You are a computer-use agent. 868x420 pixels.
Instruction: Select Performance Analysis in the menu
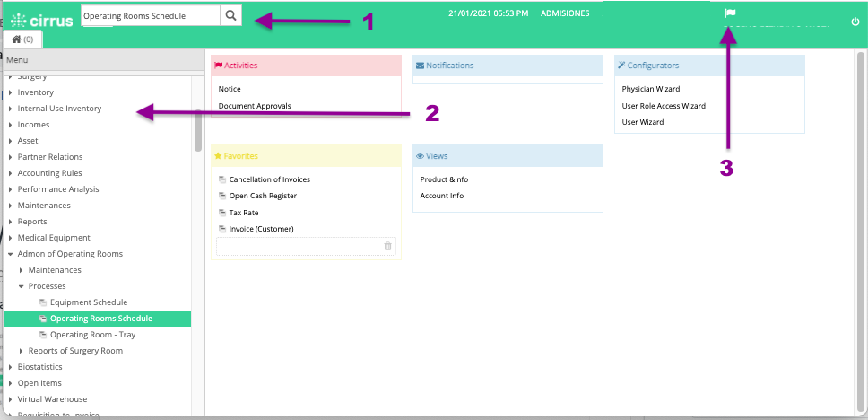58,189
